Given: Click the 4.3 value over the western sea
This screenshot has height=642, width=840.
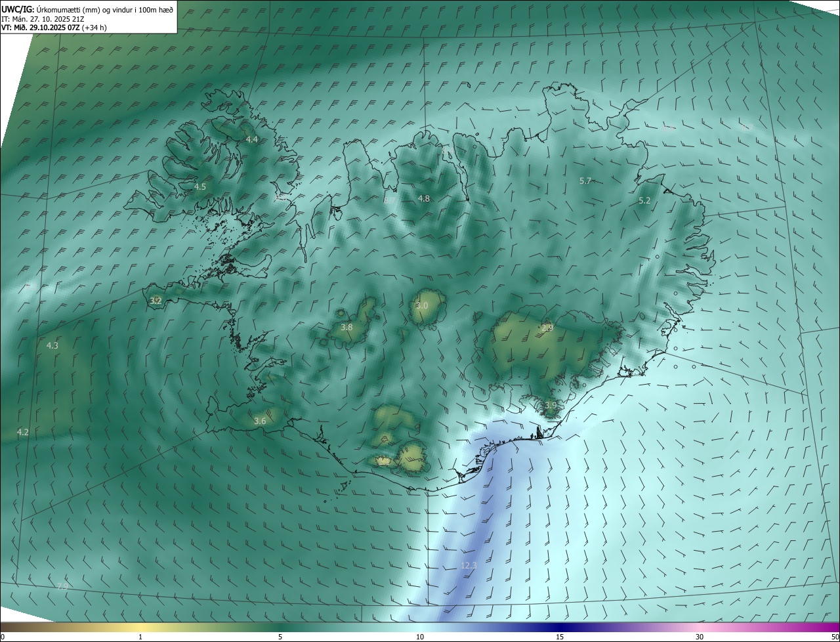Looking at the screenshot, I should 52,345.
